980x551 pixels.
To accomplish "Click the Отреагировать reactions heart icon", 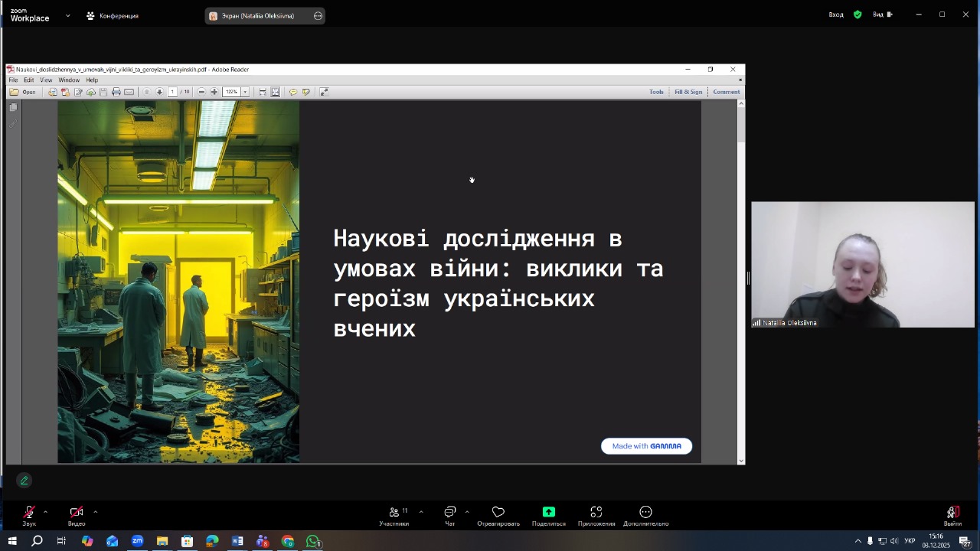I will [498, 512].
